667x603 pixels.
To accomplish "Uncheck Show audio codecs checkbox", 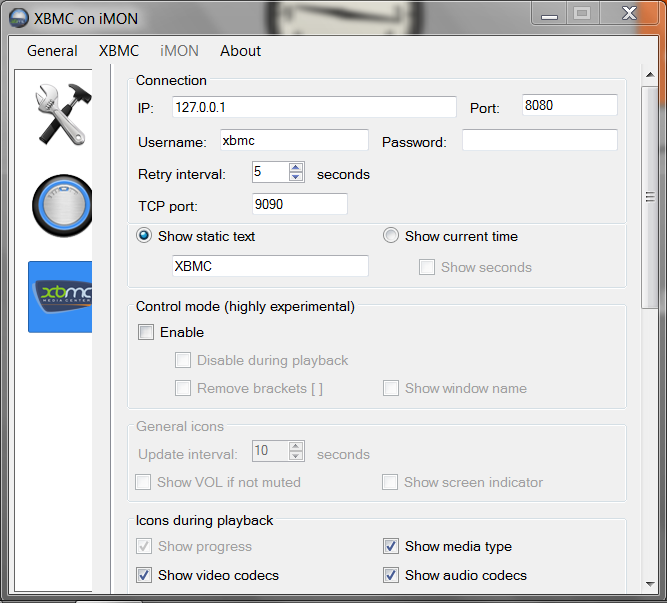I will coord(391,575).
